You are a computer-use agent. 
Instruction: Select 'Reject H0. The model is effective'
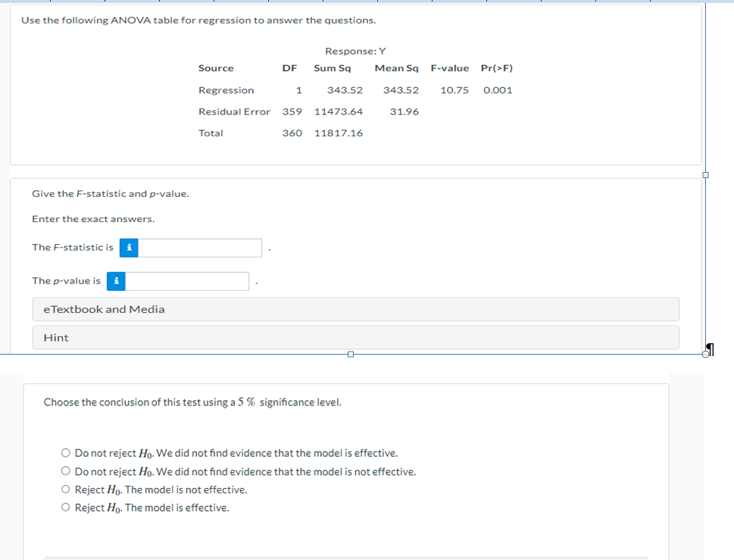click(66, 508)
